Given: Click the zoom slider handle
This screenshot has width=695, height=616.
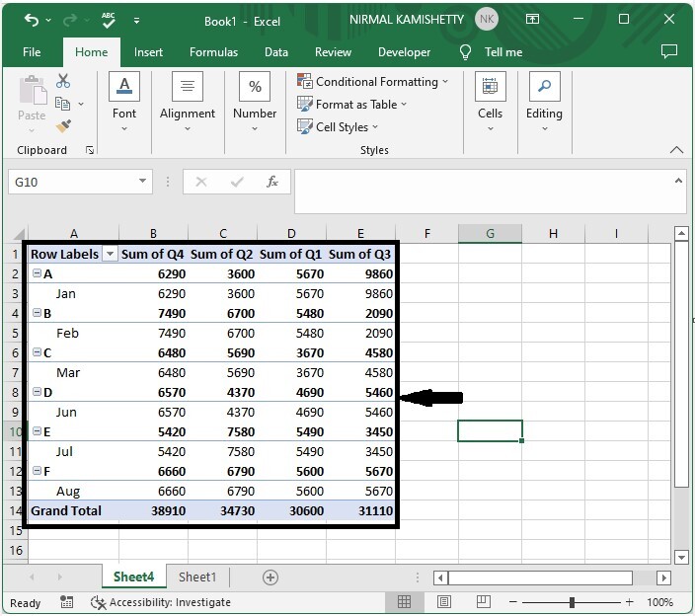Looking at the screenshot, I should pyautogui.click(x=572, y=602).
